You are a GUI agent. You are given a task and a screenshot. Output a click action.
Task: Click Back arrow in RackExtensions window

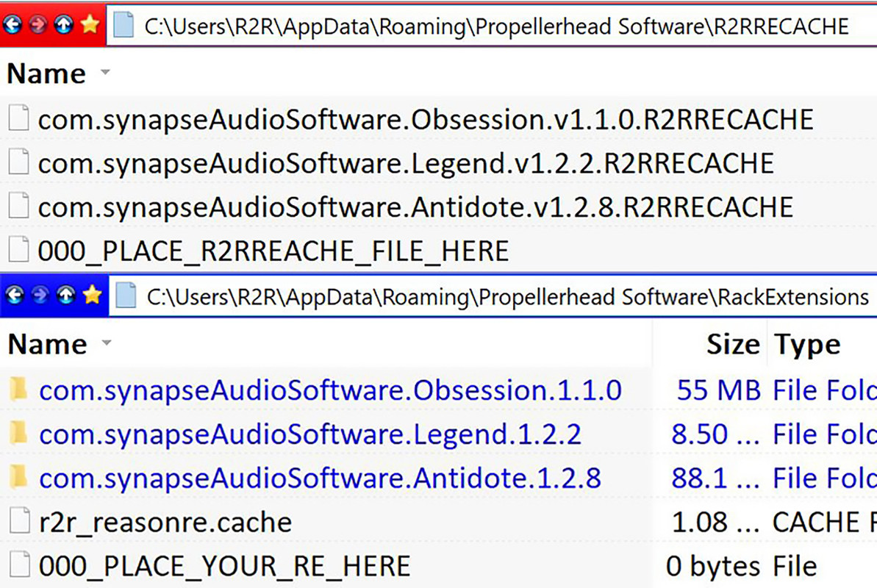pos(15,295)
